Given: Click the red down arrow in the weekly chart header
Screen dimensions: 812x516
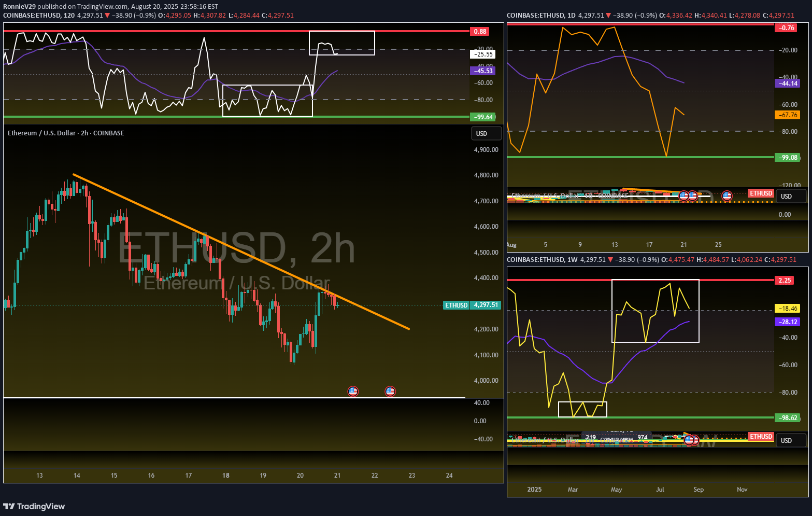Looking at the screenshot, I should [610, 260].
